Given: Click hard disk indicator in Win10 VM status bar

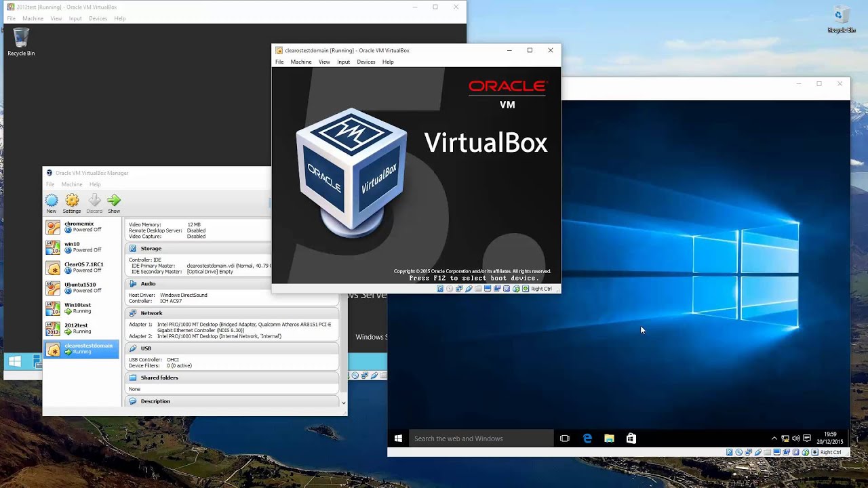Looking at the screenshot, I should (730, 452).
